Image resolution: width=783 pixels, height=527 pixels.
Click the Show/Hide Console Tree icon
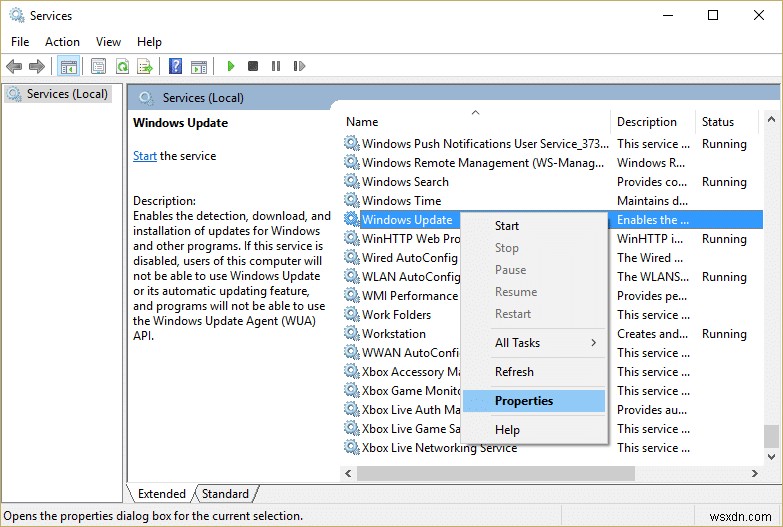(x=68, y=66)
